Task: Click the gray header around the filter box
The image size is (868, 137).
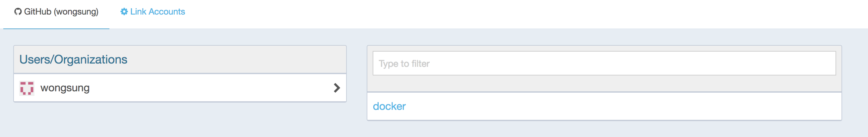Action: click(604, 83)
